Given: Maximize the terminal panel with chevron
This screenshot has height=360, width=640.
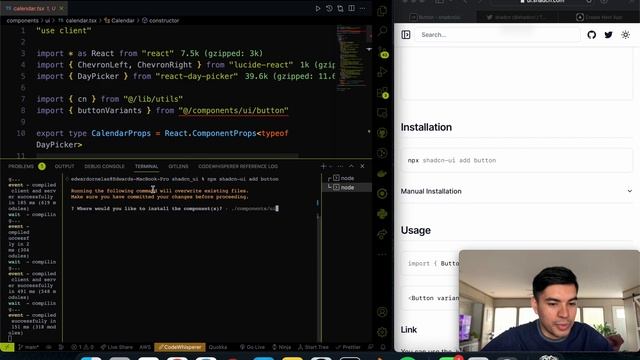Looking at the screenshot, I should pyautogui.click(x=351, y=166).
